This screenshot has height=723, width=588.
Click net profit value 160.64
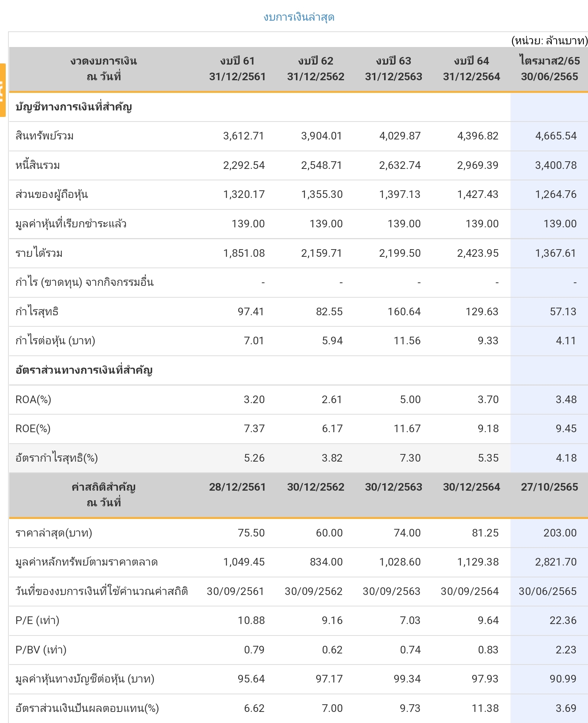click(x=404, y=312)
